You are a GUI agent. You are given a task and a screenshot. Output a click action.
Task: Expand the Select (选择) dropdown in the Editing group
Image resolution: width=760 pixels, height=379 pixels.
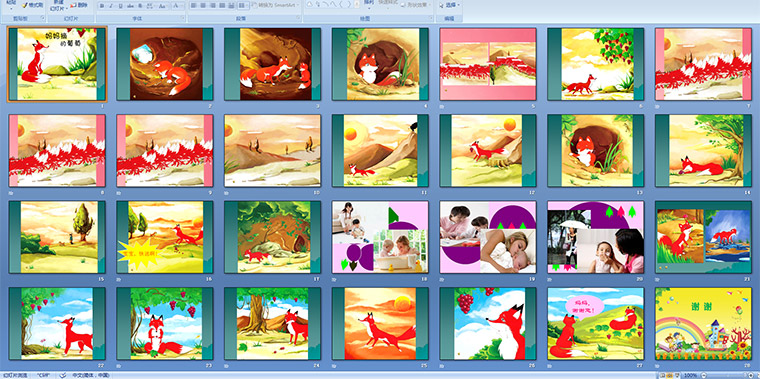(450, 5)
